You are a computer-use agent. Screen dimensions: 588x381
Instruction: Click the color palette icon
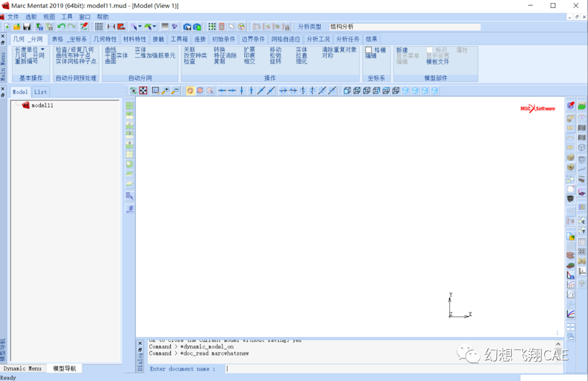click(242, 27)
